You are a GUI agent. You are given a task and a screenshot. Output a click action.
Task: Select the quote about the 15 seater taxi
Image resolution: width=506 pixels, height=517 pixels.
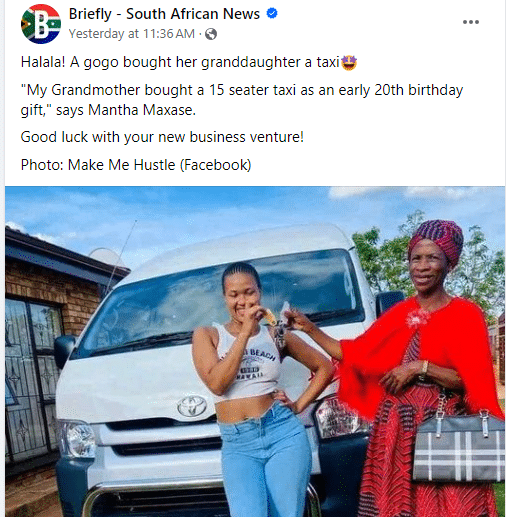[x=242, y=100]
